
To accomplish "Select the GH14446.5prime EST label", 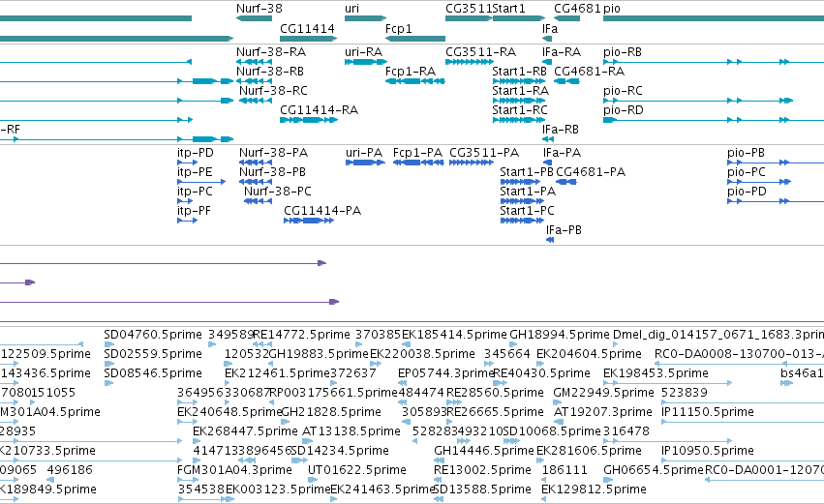I will click(x=484, y=451).
